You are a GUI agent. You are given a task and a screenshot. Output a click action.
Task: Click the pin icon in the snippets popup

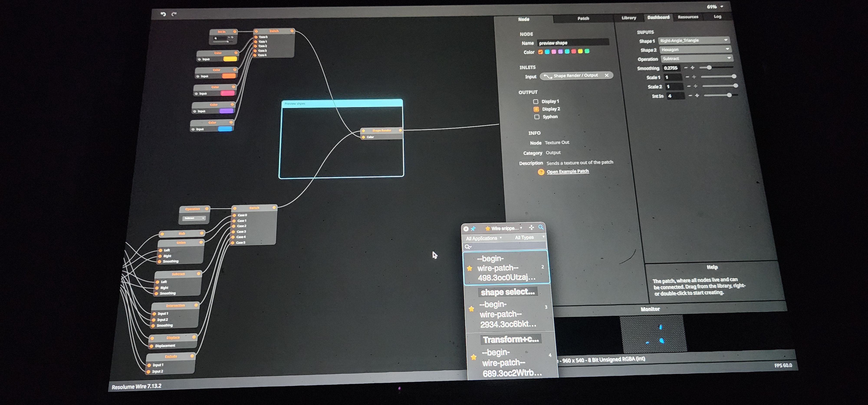click(x=473, y=229)
